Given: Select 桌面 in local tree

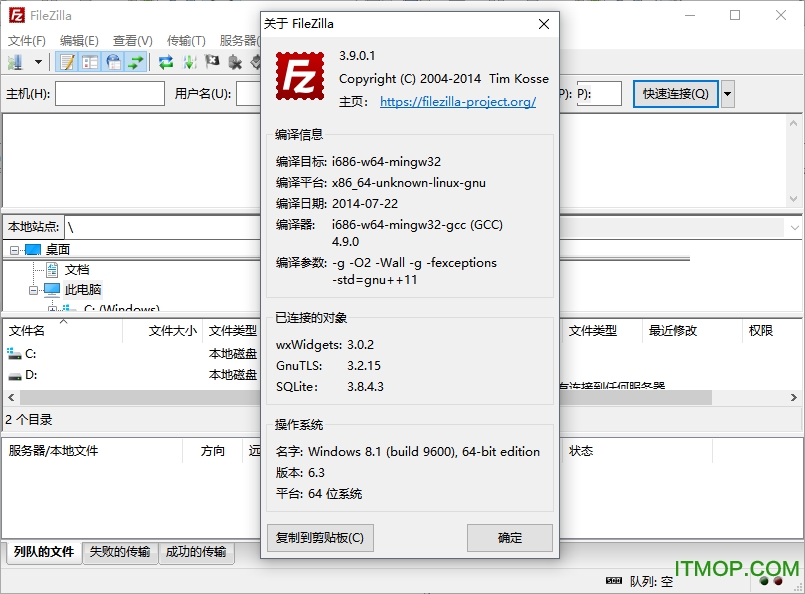Looking at the screenshot, I should (58, 250).
